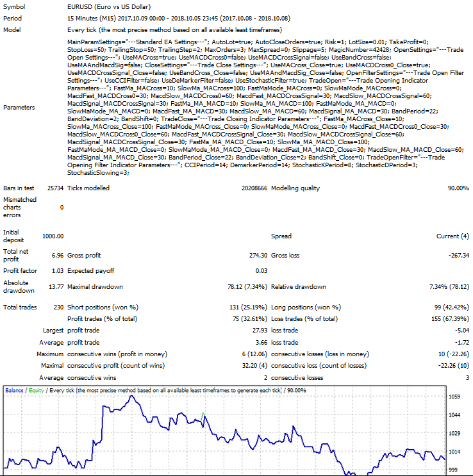This screenshot has width=473, height=476.
Task: Click consecutive losses value '10 (-22.26)'
Action: pos(454,354)
